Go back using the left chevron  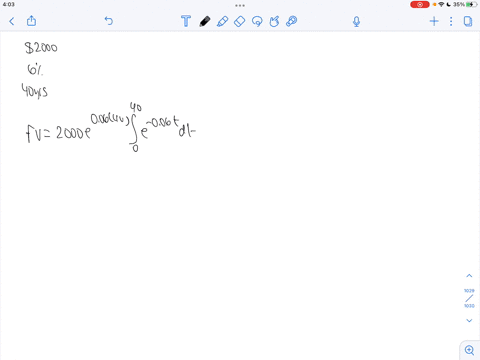pyautogui.click(x=12, y=21)
